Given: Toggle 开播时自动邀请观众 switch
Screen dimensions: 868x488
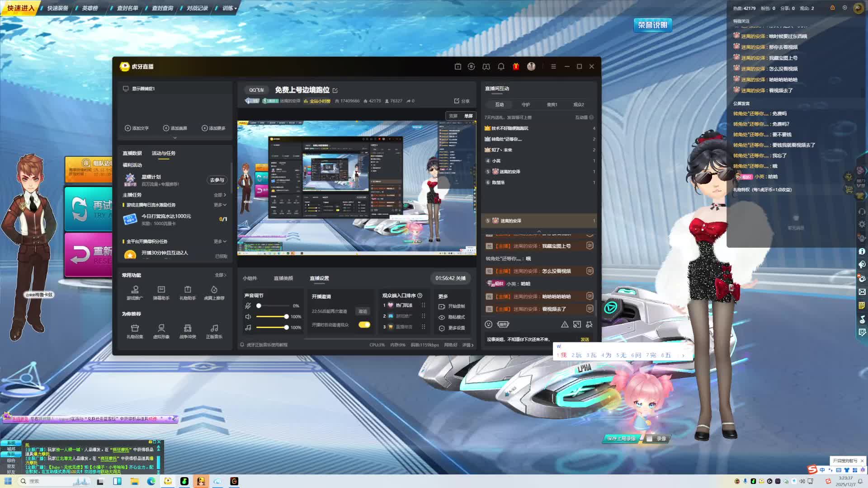Looking at the screenshot, I should pyautogui.click(x=364, y=324).
